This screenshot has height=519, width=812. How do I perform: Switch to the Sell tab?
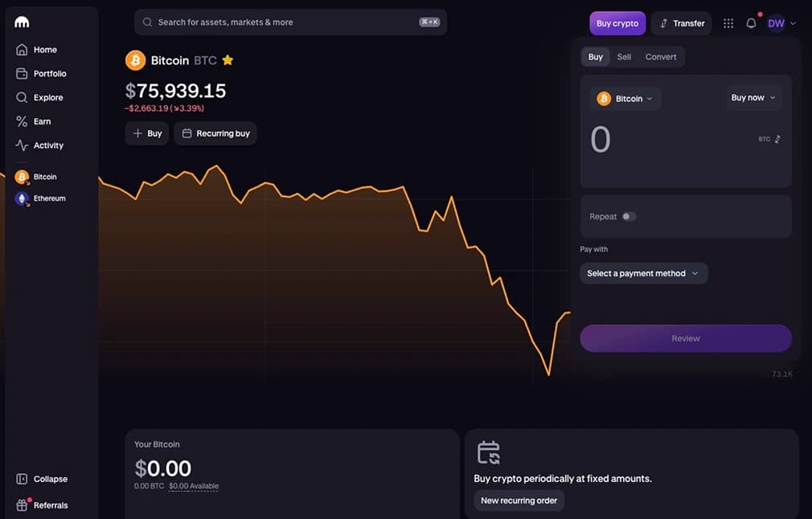pos(624,57)
